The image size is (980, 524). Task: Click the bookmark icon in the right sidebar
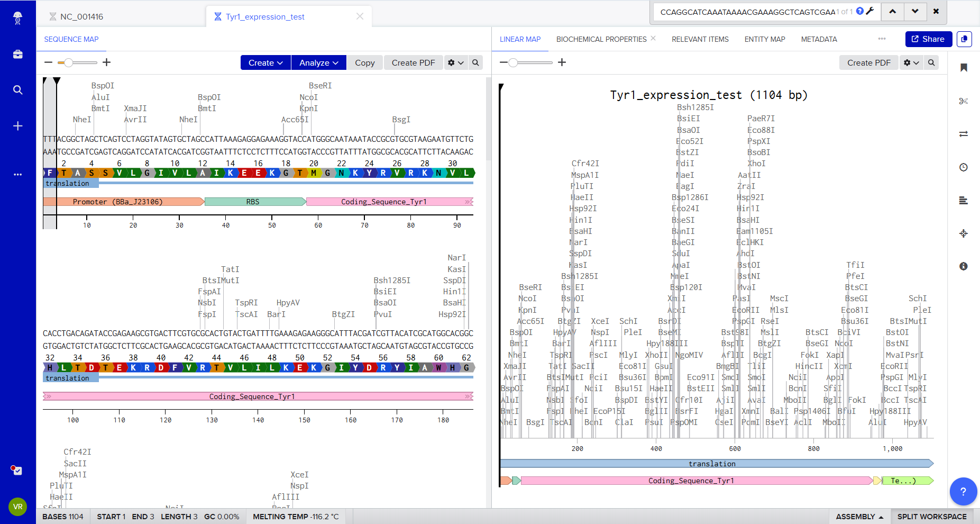[x=964, y=68]
